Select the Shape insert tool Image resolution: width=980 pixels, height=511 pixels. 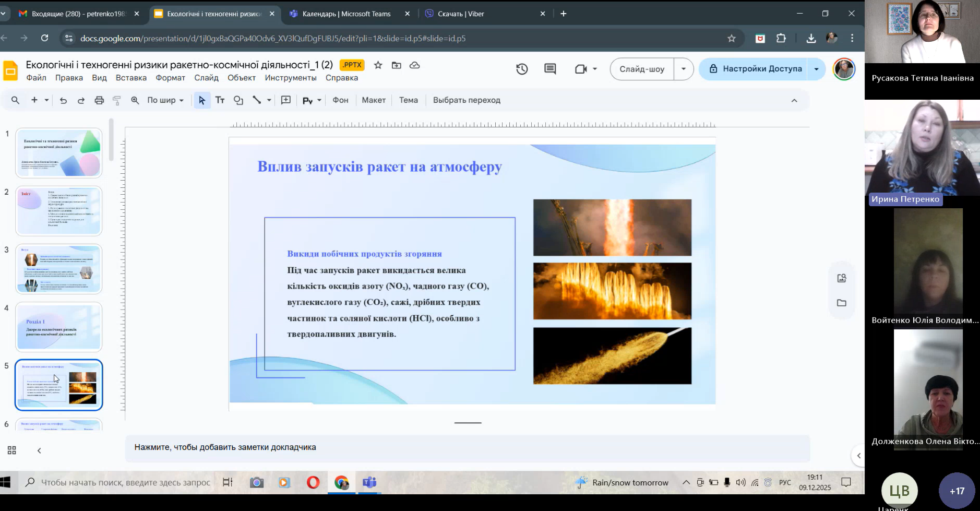(x=238, y=100)
